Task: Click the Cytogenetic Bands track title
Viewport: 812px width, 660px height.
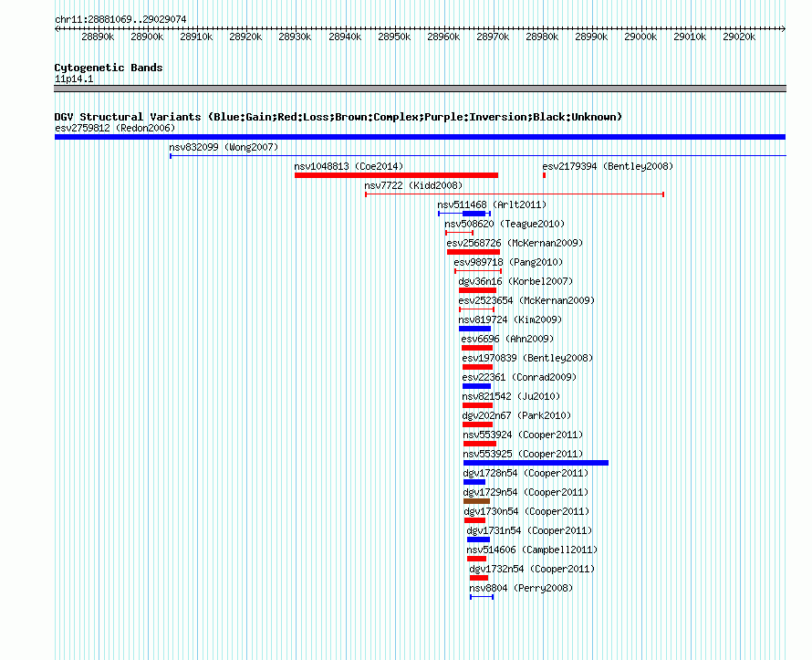Action: [x=109, y=68]
